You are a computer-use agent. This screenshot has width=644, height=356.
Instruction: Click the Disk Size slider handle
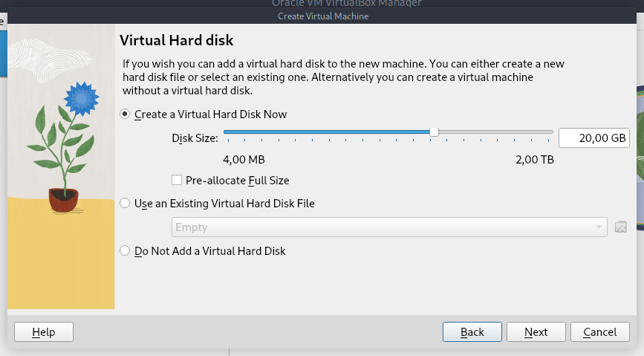click(434, 132)
